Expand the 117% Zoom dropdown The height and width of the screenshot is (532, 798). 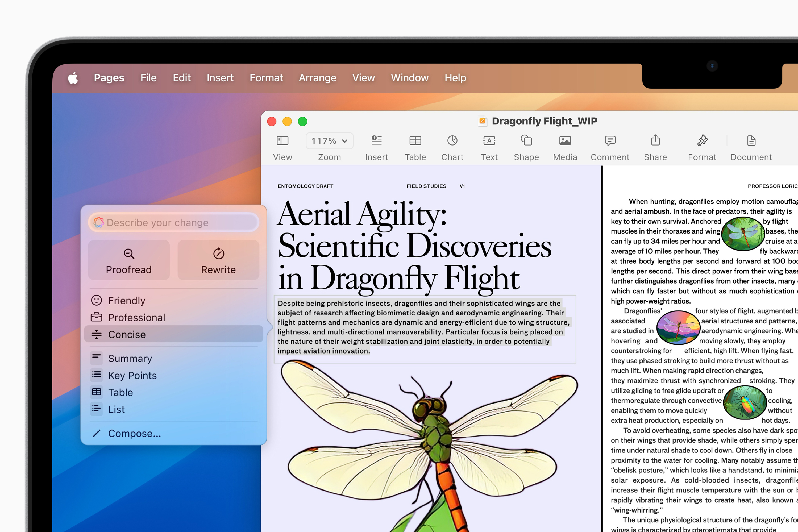tap(330, 141)
